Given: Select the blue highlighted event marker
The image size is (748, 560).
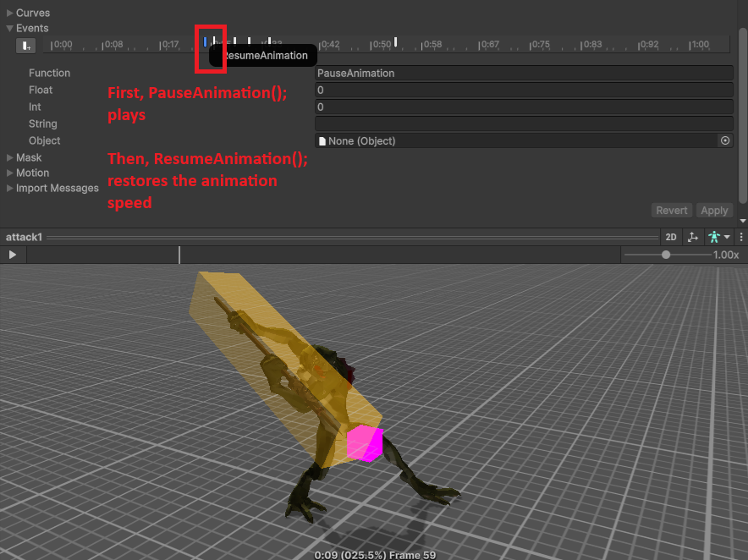Looking at the screenshot, I should [205, 41].
